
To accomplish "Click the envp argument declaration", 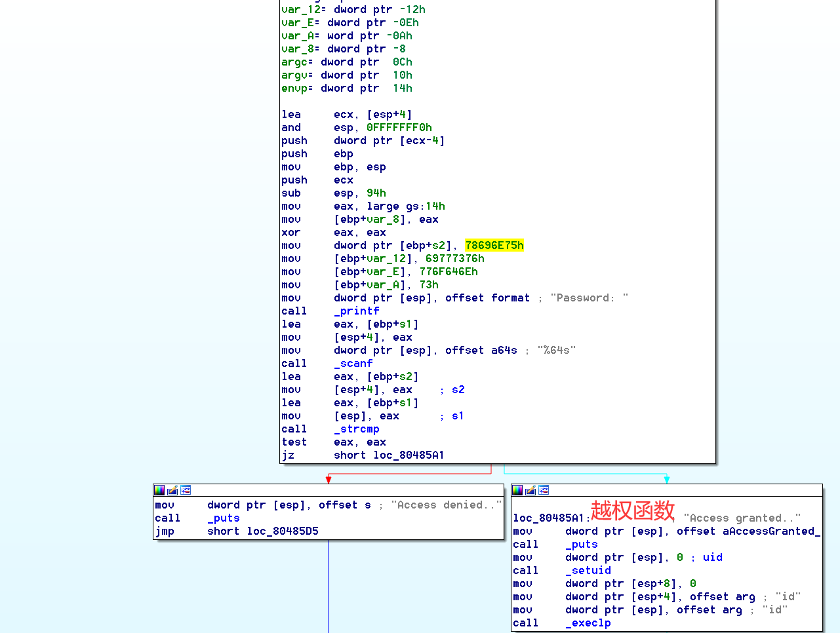I will pos(347,88).
